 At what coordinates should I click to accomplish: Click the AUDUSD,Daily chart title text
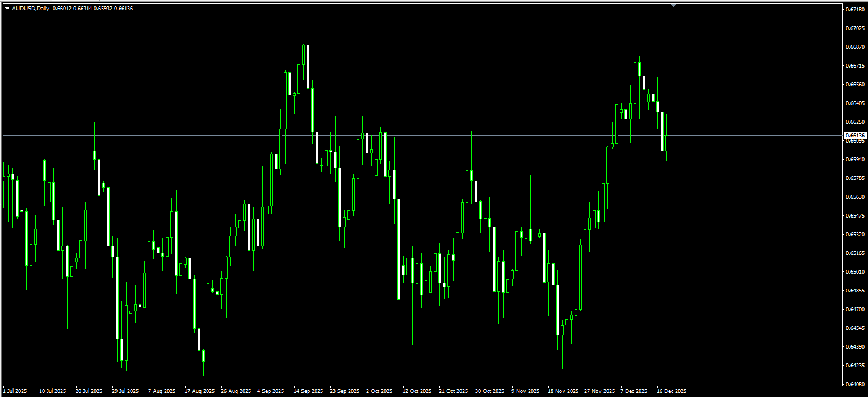coord(31,9)
